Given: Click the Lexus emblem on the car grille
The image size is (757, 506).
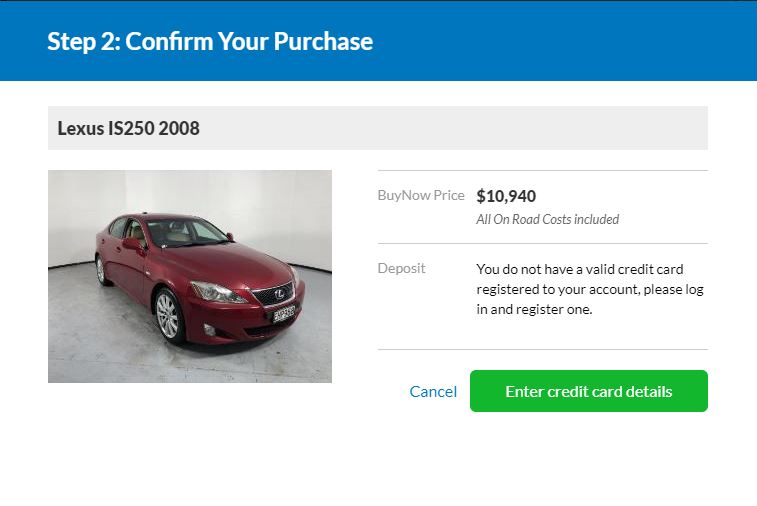Looking at the screenshot, I should [x=280, y=294].
